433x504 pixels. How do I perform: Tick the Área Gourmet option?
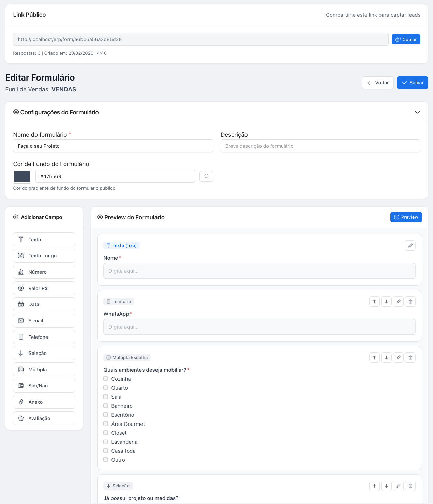106,424
